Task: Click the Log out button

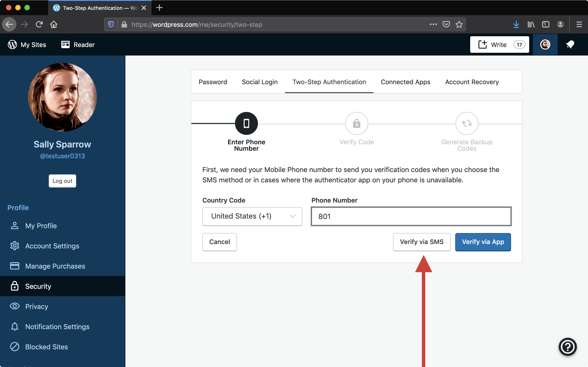Action: tap(62, 181)
